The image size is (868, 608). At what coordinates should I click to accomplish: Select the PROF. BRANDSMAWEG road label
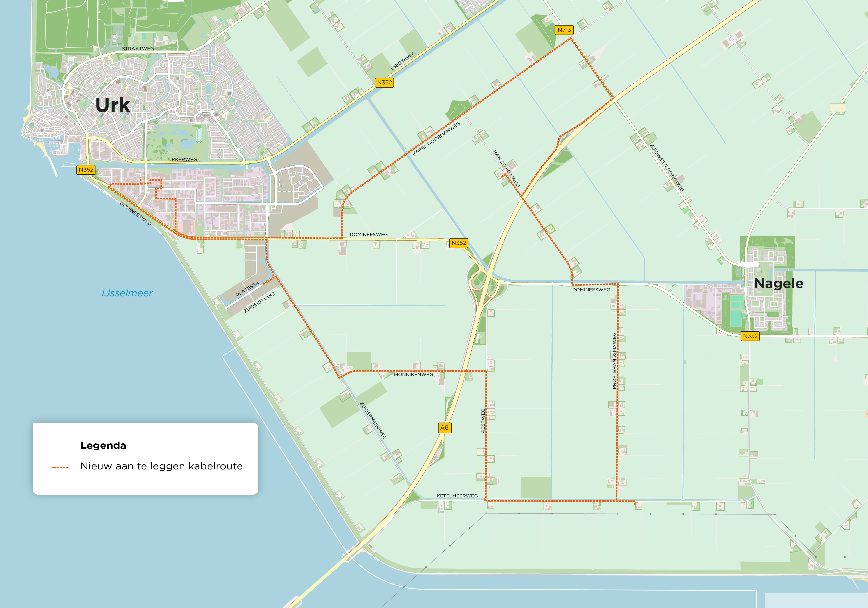(614, 360)
